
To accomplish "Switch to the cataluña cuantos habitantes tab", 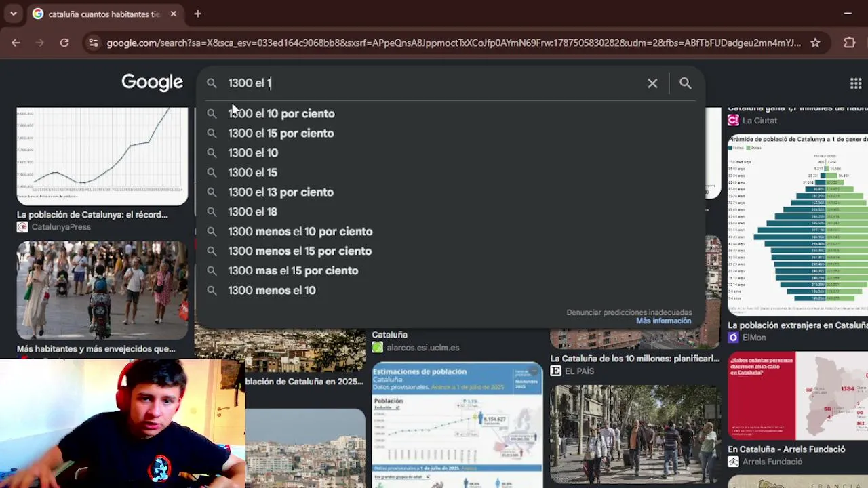I will (x=105, y=14).
